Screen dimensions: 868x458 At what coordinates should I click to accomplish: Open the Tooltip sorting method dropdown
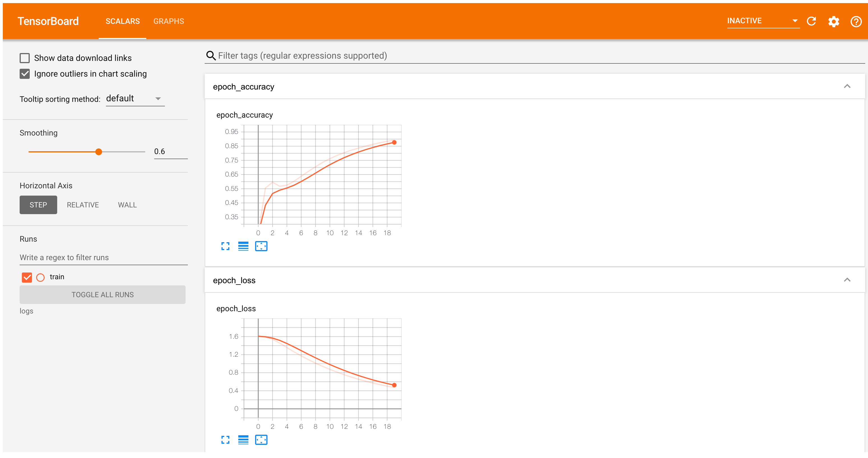(x=135, y=99)
